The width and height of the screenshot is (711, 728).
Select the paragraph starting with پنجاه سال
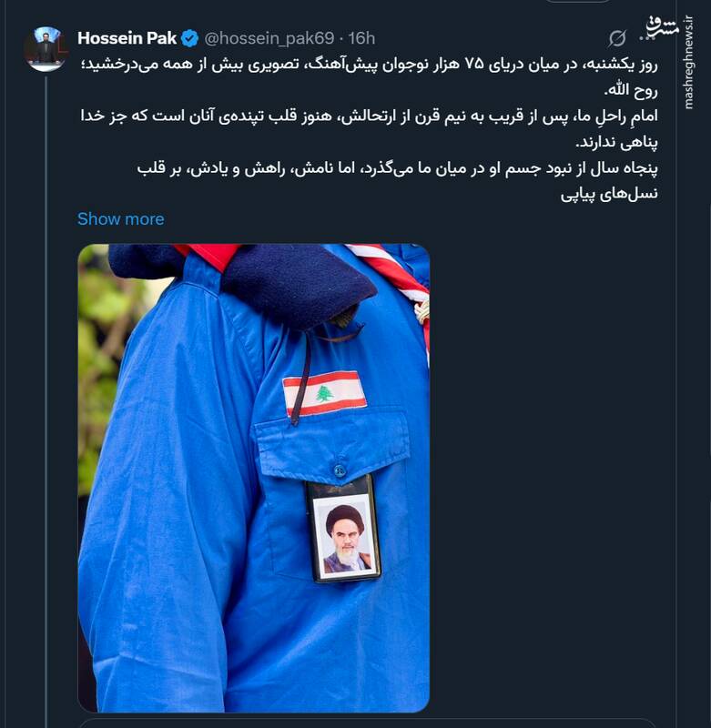(398, 180)
